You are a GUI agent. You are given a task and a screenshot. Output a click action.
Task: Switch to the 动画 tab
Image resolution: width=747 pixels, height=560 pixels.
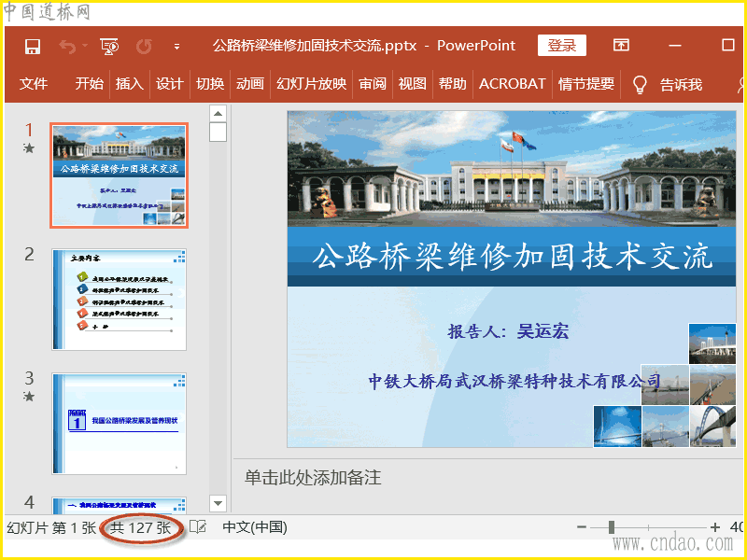coord(250,84)
